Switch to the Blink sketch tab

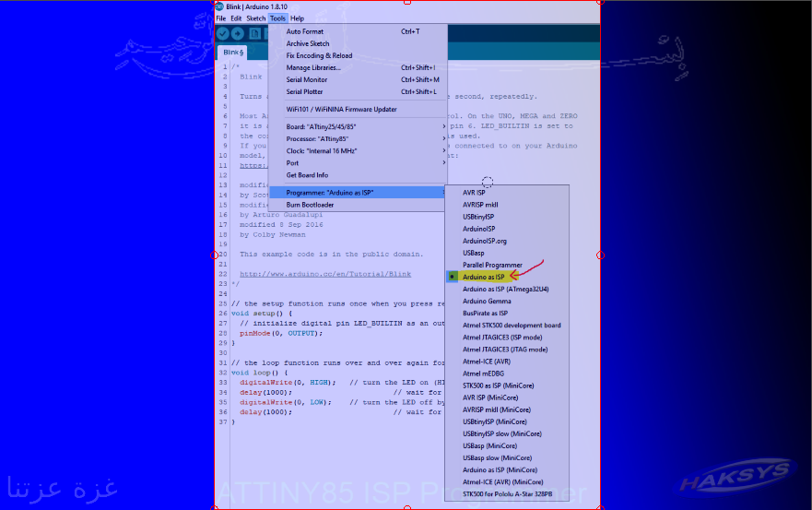point(233,53)
